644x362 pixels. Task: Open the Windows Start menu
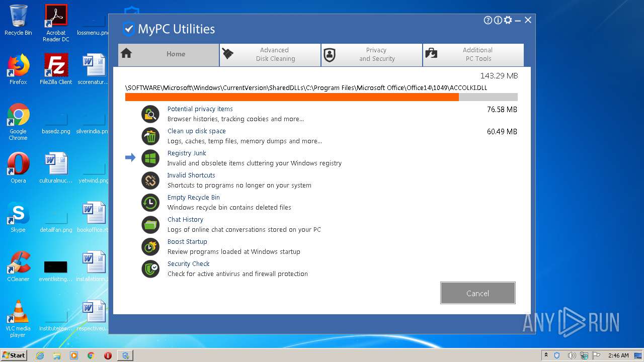(x=14, y=355)
